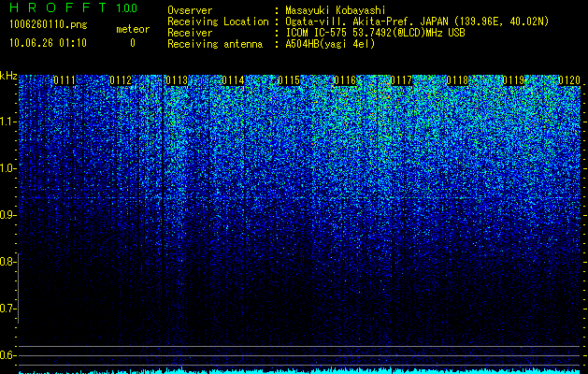
Task: Click the HROFFT 1.0.0 title text
Action: coord(74,7)
